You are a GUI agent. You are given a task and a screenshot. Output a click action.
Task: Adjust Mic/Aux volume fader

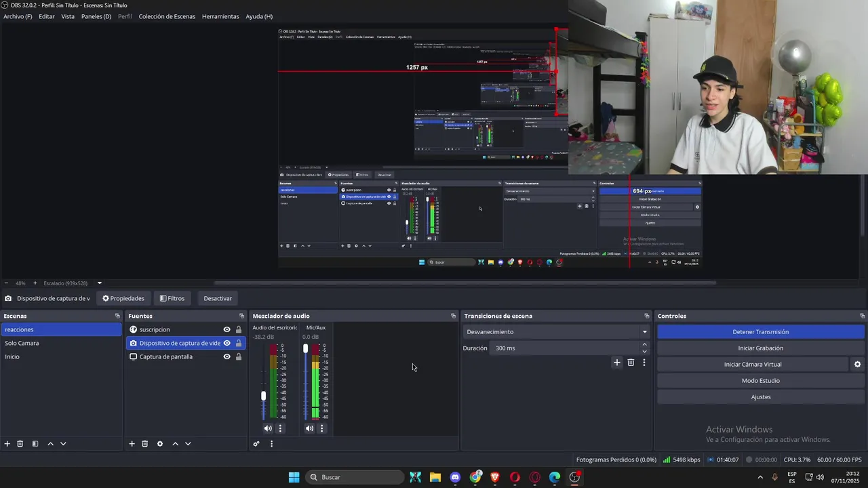pos(305,348)
